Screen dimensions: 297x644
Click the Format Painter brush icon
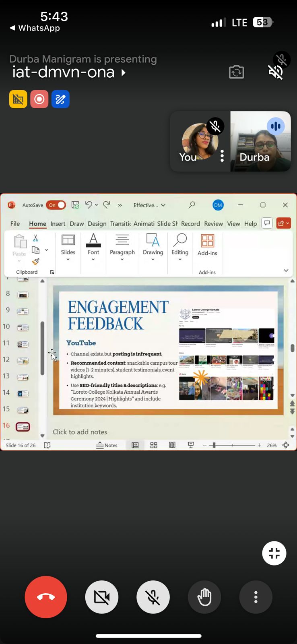click(x=36, y=262)
